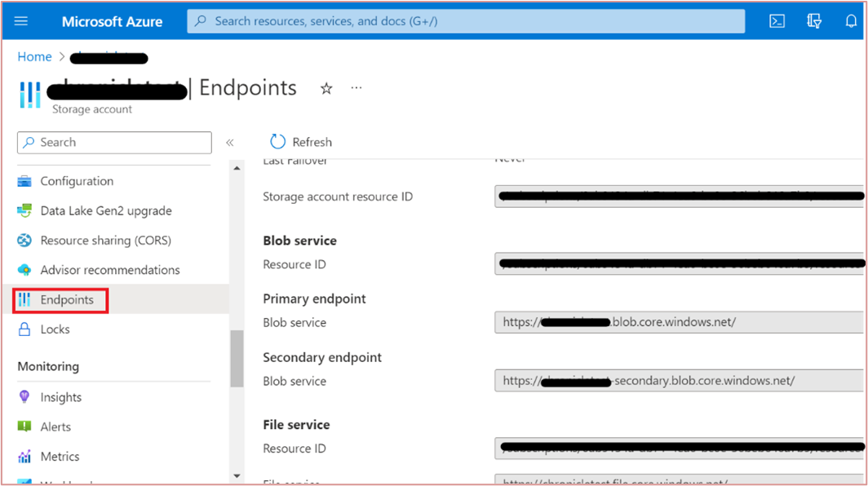
Task: Click the sidebar scrollbar thumb
Action: pos(237,358)
